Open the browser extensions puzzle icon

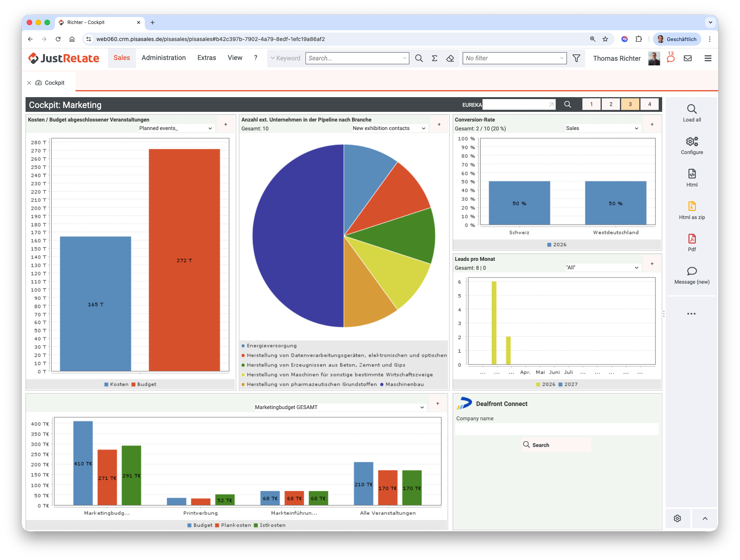point(639,39)
